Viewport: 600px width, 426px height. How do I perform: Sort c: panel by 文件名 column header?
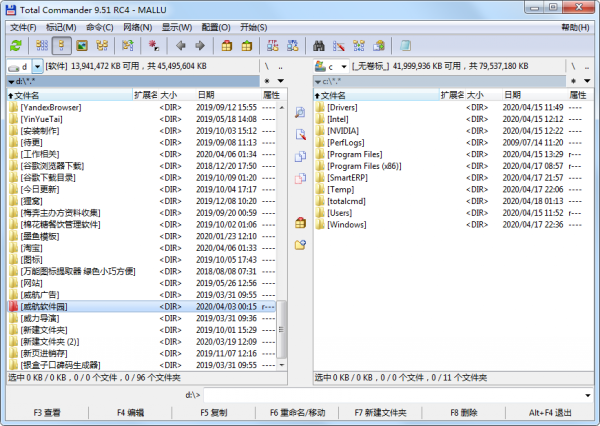[376, 95]
